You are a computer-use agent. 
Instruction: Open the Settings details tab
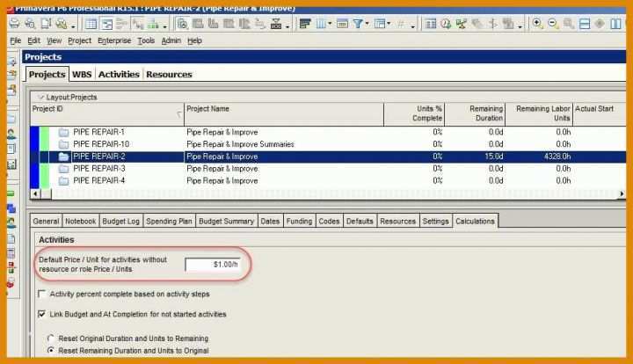[x=435, y=222]
